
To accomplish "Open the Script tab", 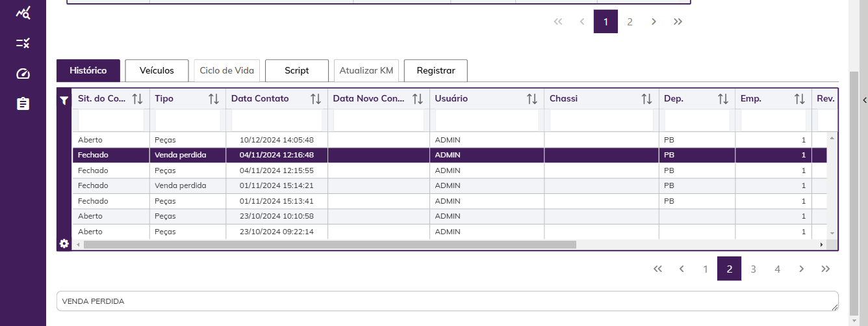I will (297, 70).
